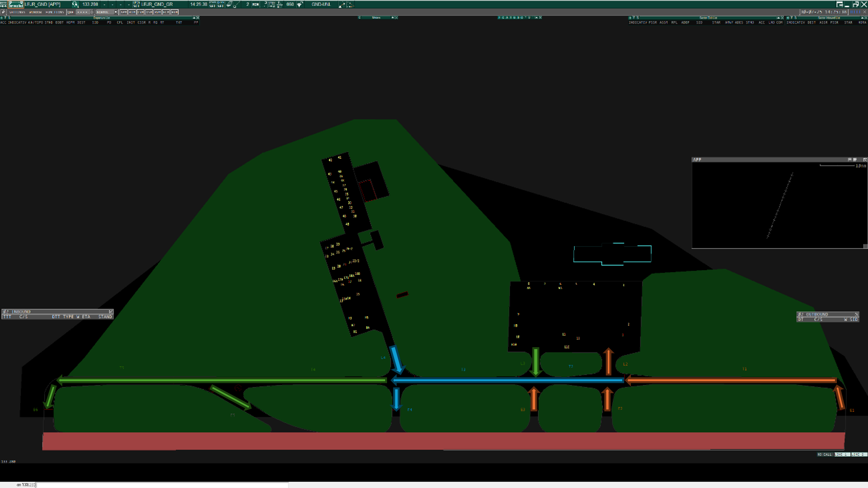This screenshot has width=868, height=488.
Task: Toggle the sixth boxed view button
Action: pyautogui.click(x=166, y=12)
